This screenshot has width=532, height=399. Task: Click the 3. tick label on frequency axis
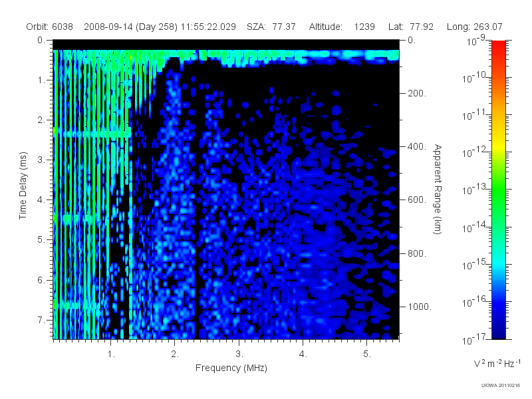pyautogui.click(x=239, y=354)
